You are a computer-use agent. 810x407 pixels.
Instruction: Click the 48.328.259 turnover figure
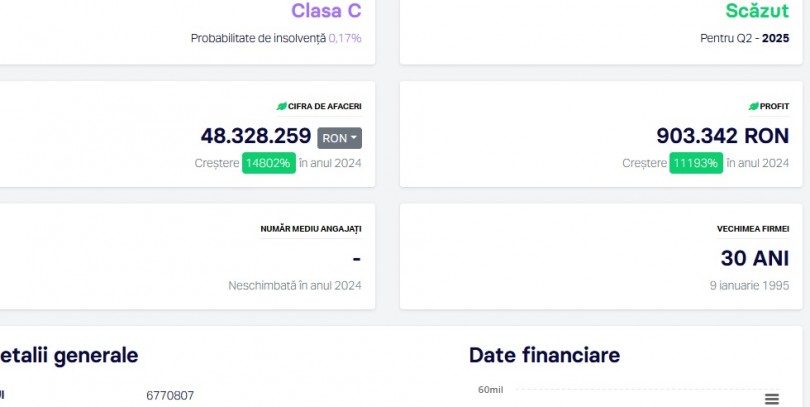point(256,136)
